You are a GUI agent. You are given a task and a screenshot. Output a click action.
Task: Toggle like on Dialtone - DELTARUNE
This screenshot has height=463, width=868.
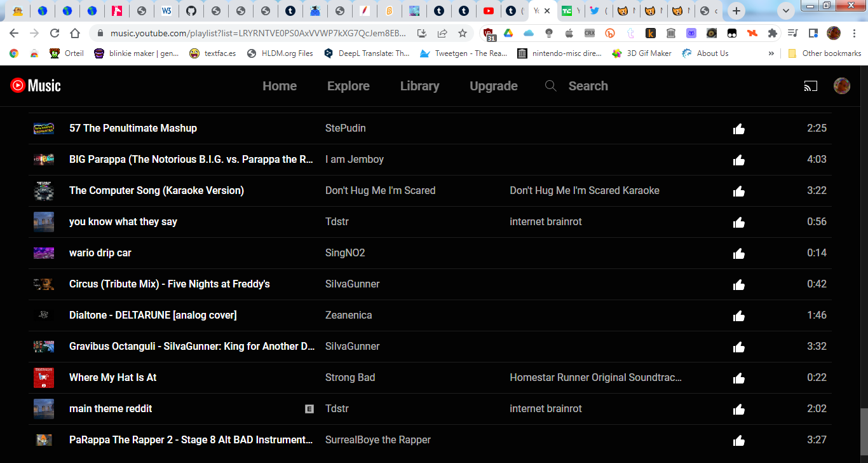coord(738,316)
